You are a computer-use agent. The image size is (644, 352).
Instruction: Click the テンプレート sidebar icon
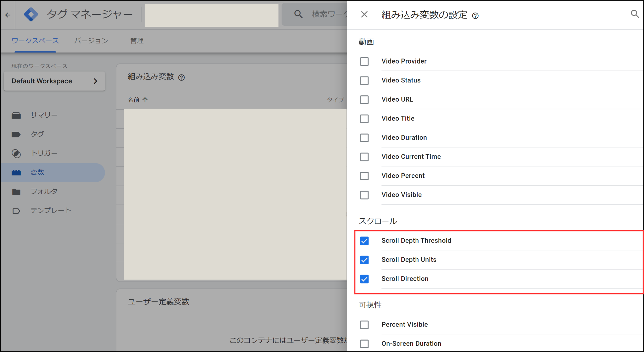click(x=16, y=211)
